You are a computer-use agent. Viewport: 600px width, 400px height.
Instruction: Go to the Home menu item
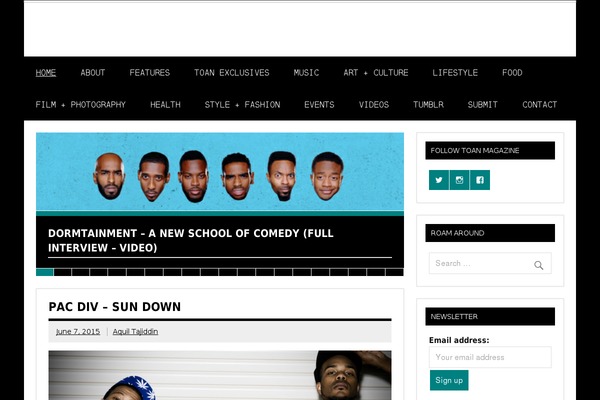pos(46,73)
